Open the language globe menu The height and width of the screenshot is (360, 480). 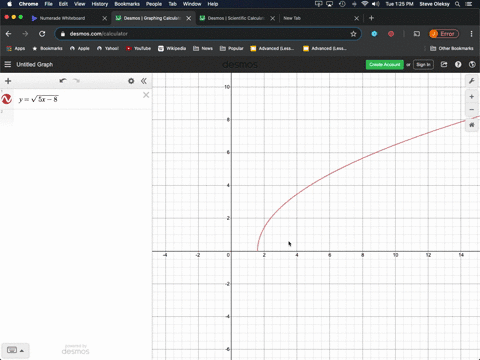point(472,64)
